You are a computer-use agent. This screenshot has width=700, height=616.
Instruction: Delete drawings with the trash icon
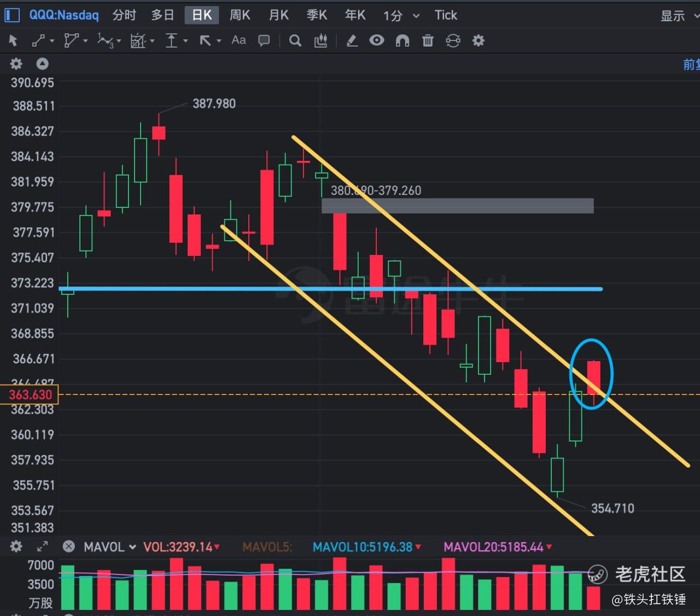coord(428,40)
